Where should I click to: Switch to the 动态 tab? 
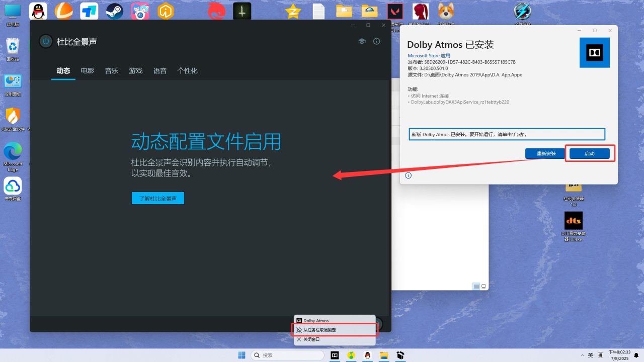tap(63, 71)
